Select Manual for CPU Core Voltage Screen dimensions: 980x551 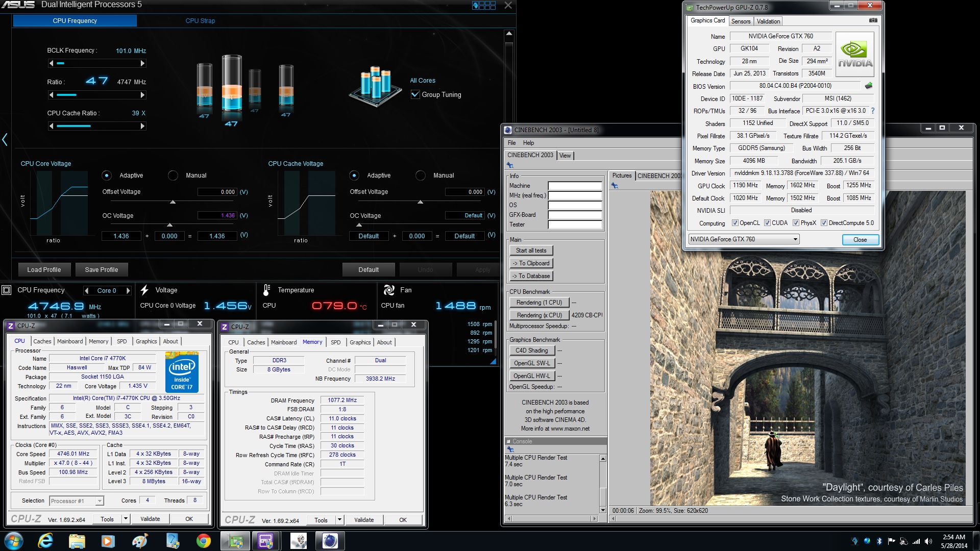click(173, 176)
